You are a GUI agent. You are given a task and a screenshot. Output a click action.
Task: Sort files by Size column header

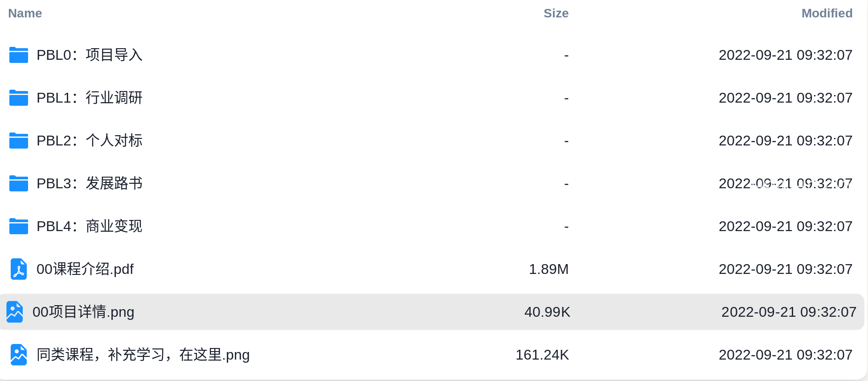(556, 13)
